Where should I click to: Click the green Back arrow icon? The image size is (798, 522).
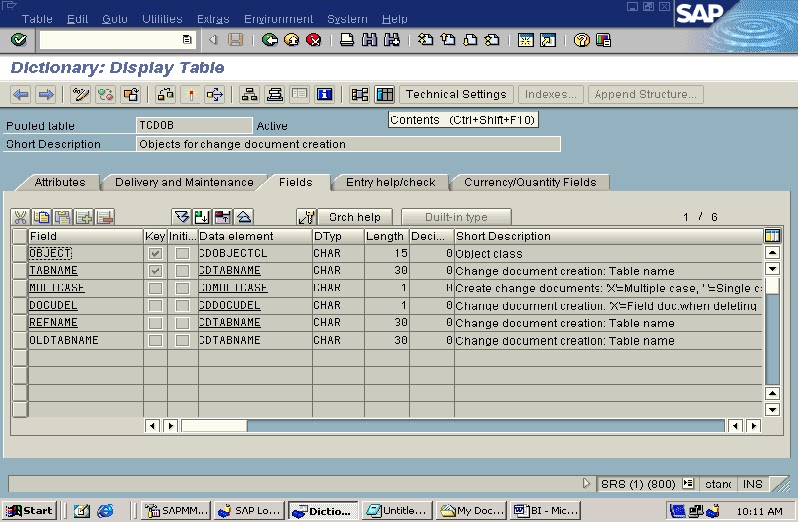pyautogui.click(x=270, y=40)
